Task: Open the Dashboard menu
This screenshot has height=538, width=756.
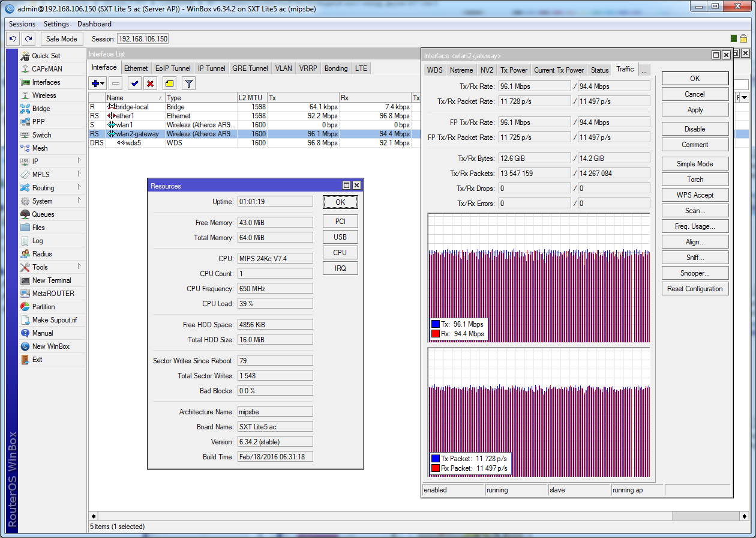Action: pos(94,24)
